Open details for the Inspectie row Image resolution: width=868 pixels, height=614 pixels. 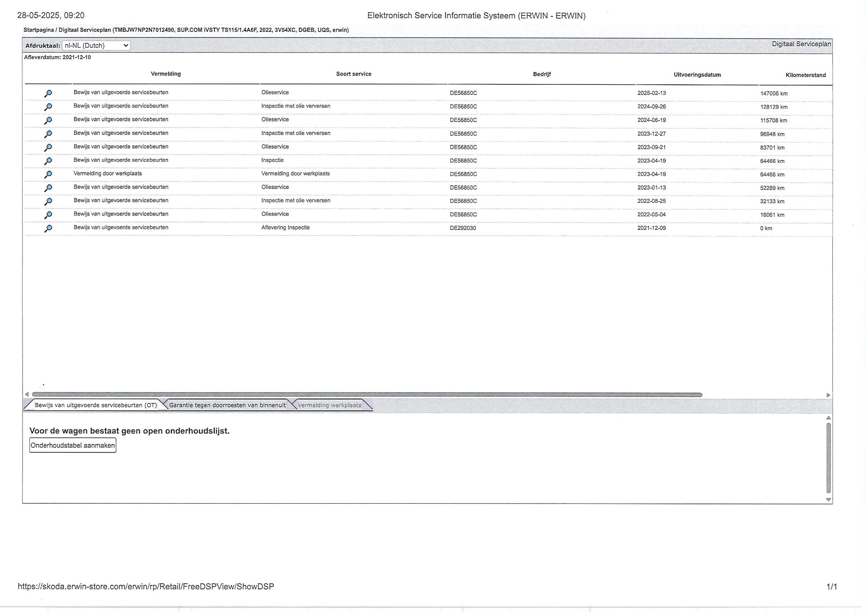coord(48,161)
